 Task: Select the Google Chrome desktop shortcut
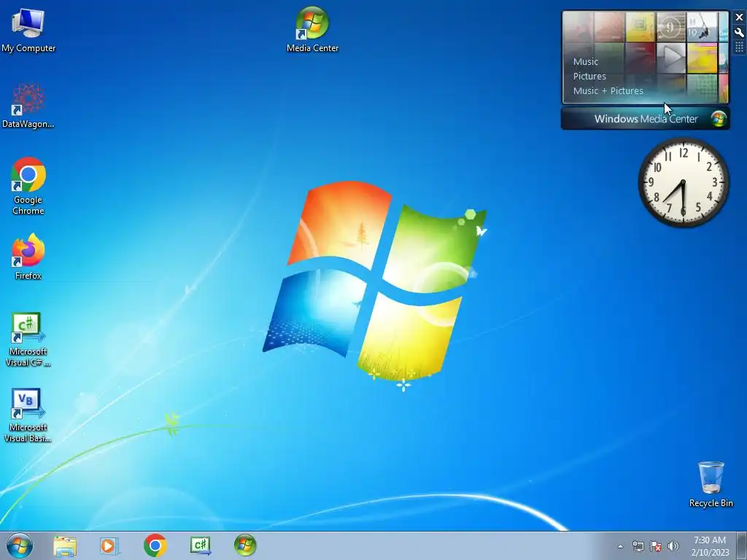[x=28, y=186]
